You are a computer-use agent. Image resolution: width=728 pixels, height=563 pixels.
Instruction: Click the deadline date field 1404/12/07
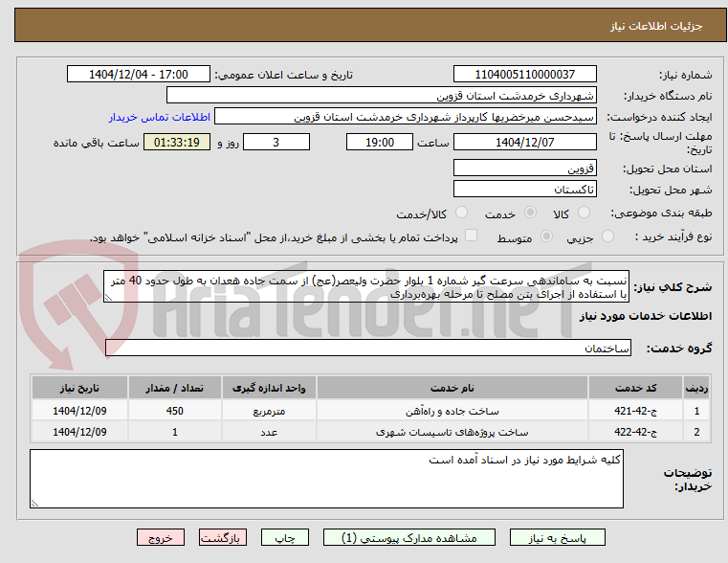point(525,142)
